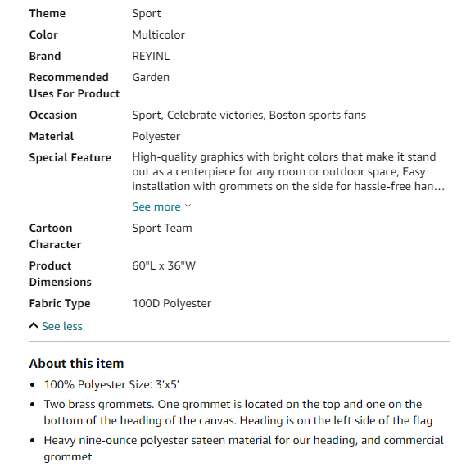Click the chevron beside See more

coord(188,206)
